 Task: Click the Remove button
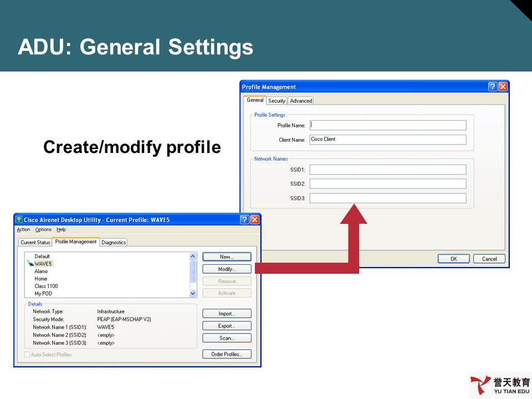pos(227,282)
